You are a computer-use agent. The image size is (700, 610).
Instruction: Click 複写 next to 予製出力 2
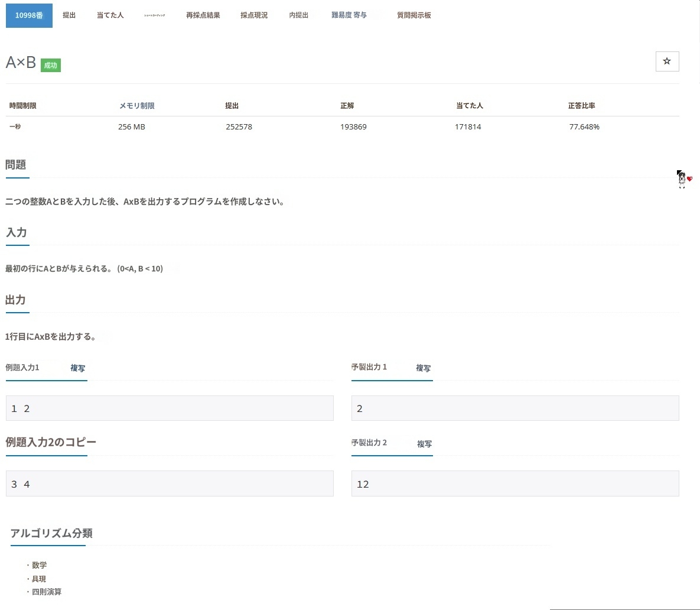coord(424,444)
